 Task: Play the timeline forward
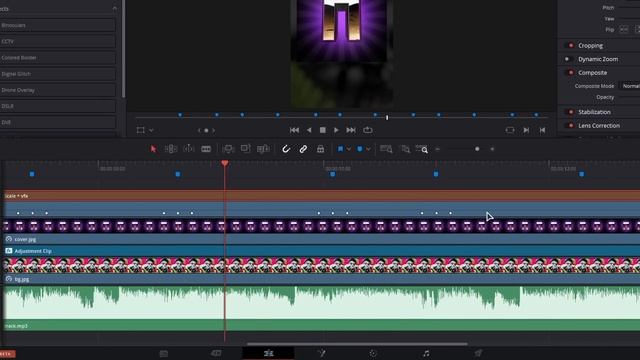tap(336, 130)
